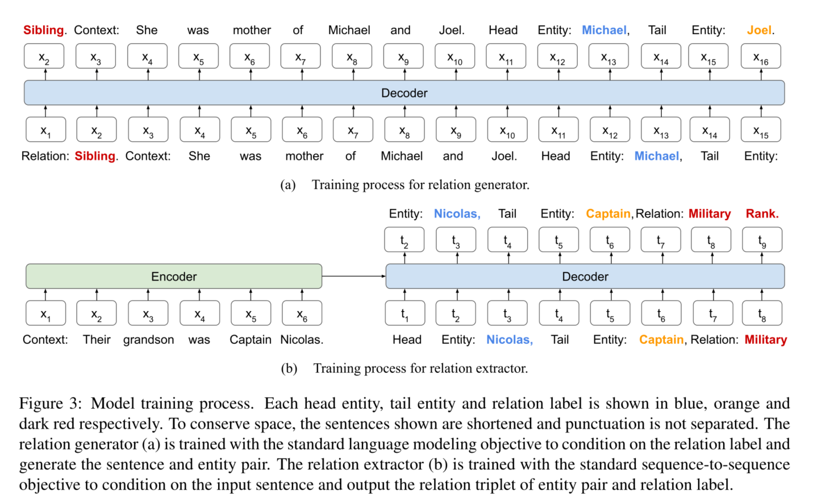Viewport: 834px width, 504px height.
Task: Click 'Context:' label under the Encoder's x1 box
Action: tap(45, 340)
